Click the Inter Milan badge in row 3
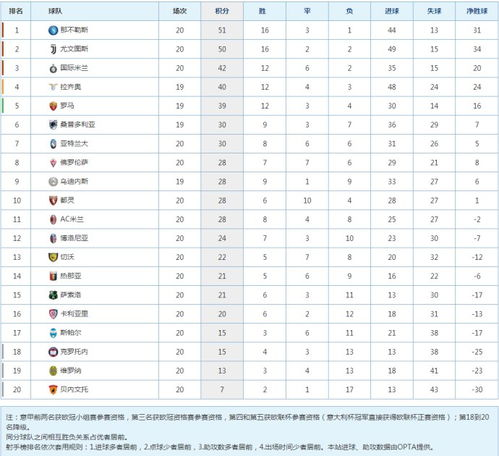 coord(53,68)
